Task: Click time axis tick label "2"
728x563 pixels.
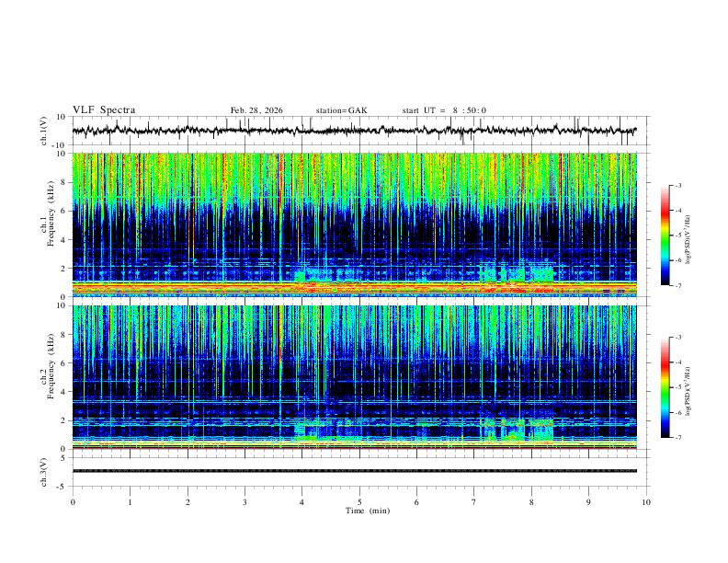Action: click(x=188, y=502)
